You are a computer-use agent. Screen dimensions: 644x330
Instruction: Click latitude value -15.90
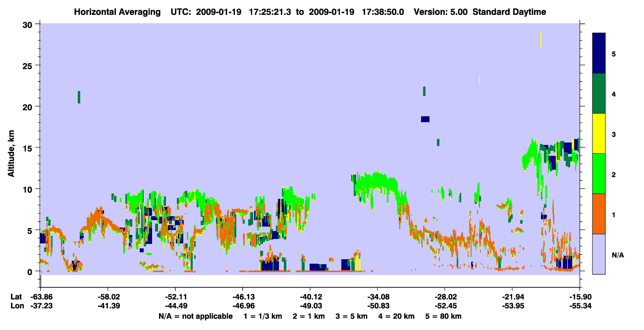coord(580,297)
